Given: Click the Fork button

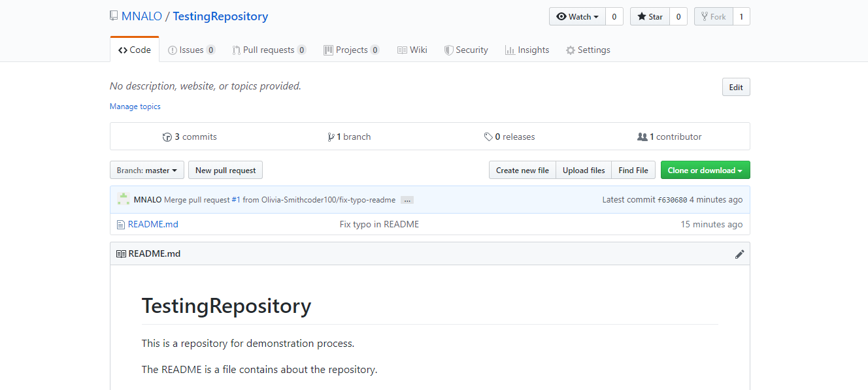Looking at the screenshot, I should tap(713, 17).
